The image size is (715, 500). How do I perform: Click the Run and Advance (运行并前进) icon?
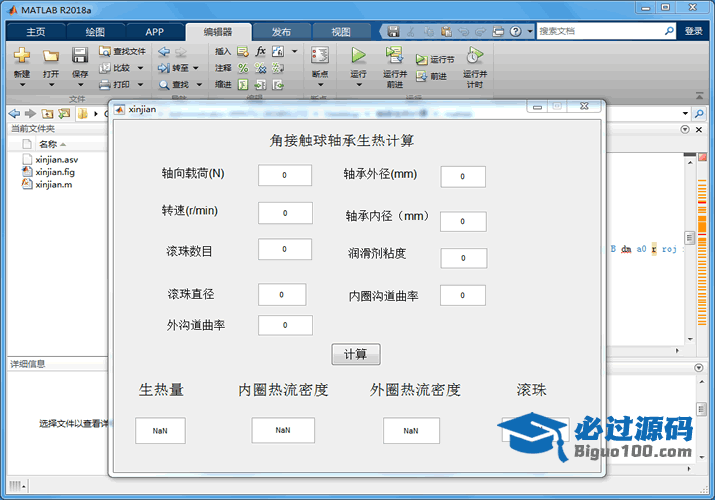(394, 56)
